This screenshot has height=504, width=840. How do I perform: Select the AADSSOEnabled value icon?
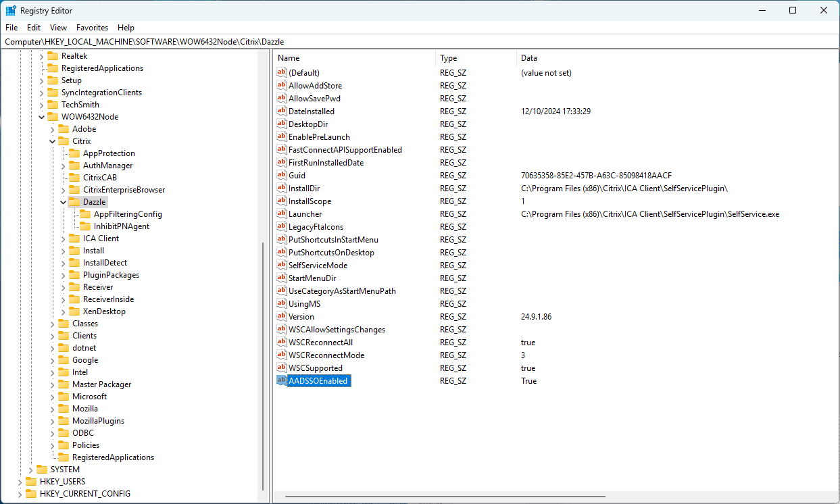pos(282,381)
